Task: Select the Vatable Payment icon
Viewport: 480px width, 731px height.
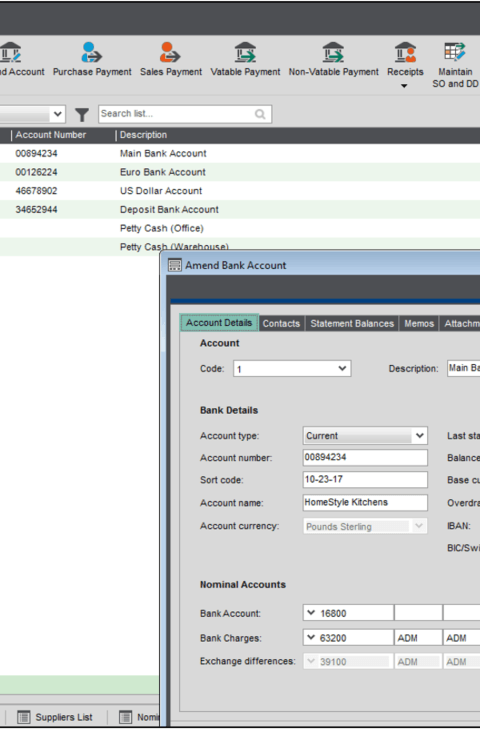Action: (x=245, y=52)
